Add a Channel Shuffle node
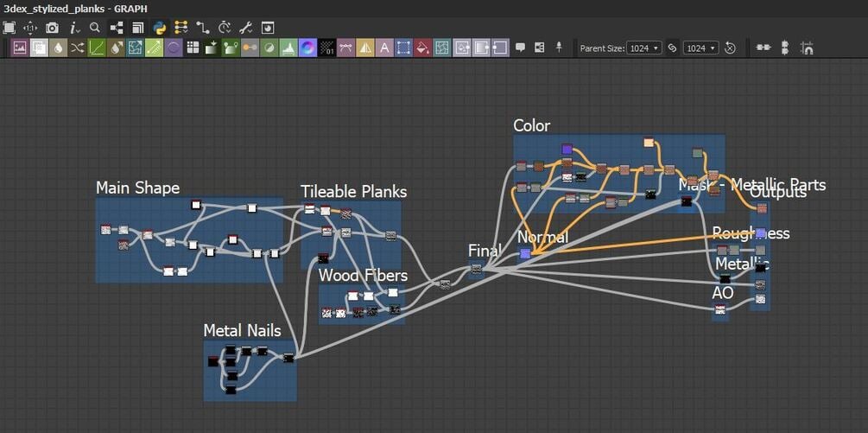 click(77, 48)
